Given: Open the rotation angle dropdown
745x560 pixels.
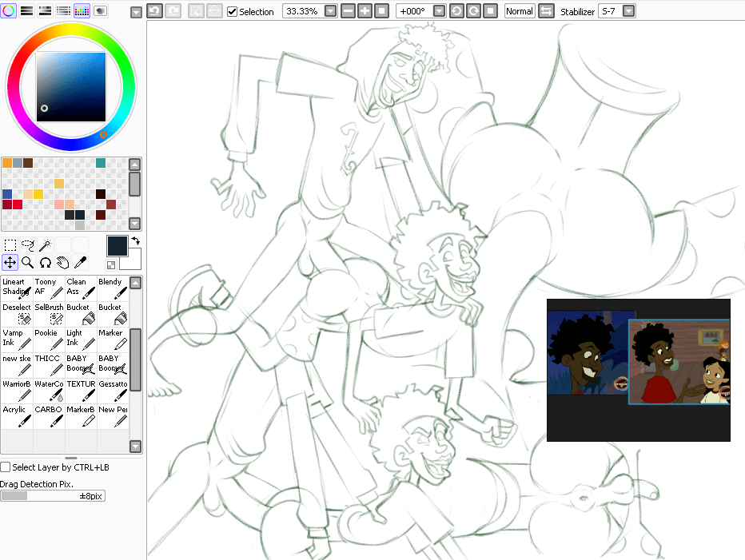Looking at the screenshot, I should pyautogui.click(x=439, y=11).
